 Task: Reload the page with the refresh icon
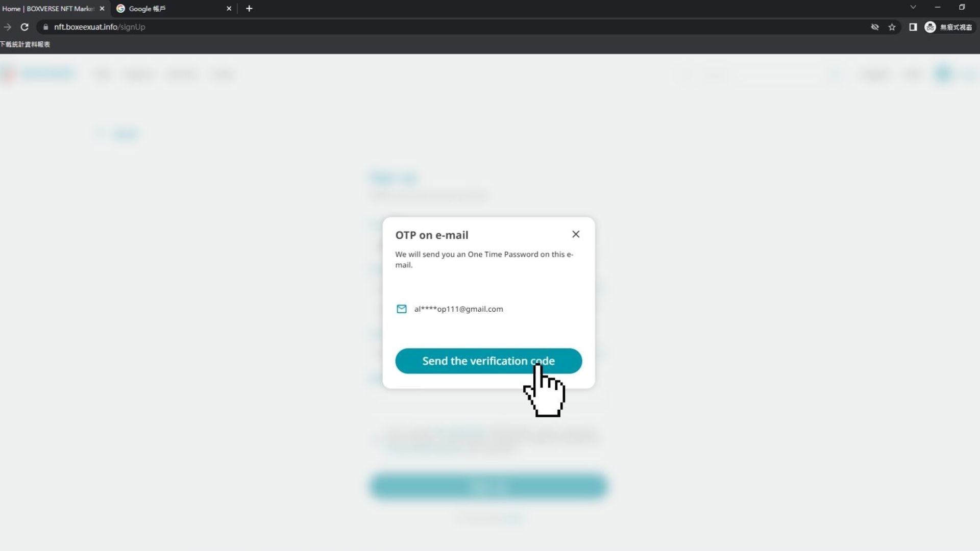24,27
